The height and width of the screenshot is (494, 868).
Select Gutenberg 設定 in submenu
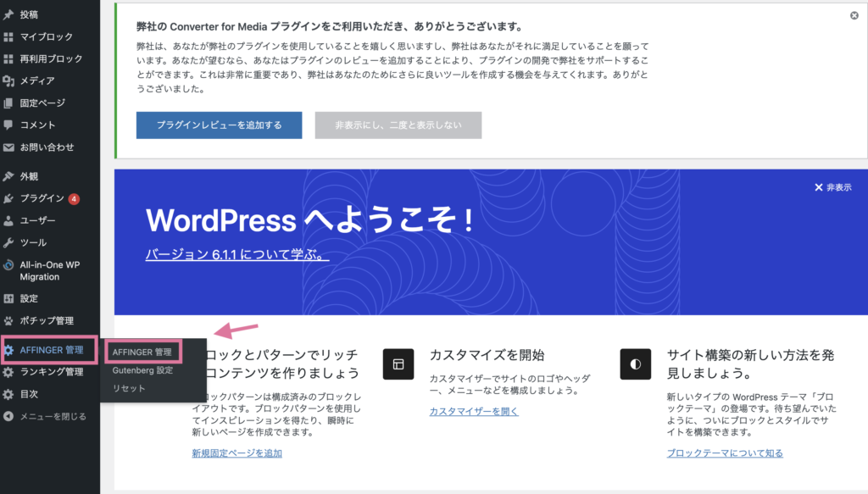(x=142, y=370)
